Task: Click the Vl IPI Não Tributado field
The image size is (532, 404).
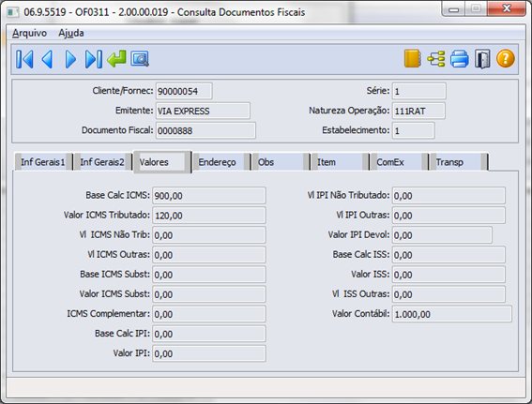Action: click(x=448, y=196)
